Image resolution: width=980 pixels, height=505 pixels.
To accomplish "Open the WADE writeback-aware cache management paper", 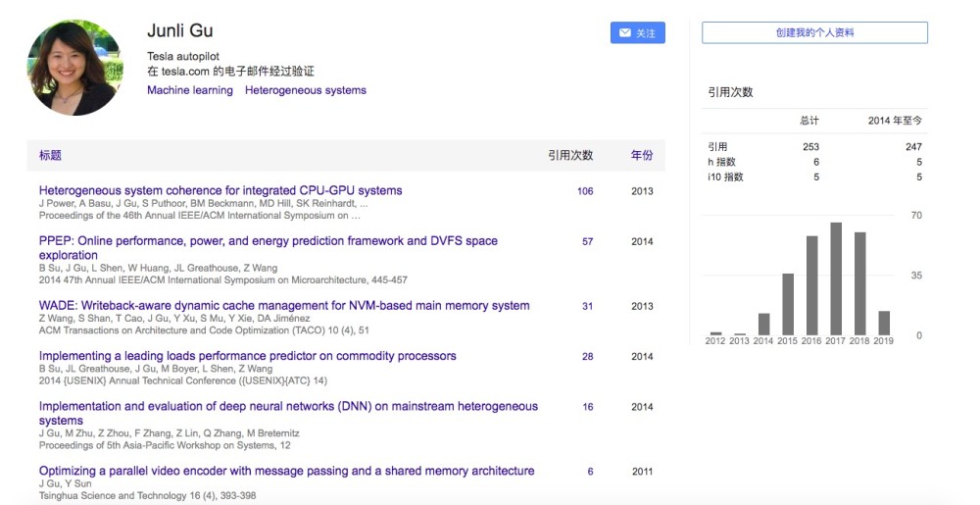I will click(x=284, y=306).
